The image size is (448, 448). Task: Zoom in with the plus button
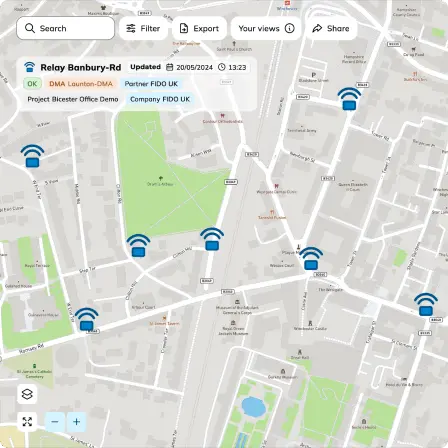pyautogui.click(x=77, y=422)
